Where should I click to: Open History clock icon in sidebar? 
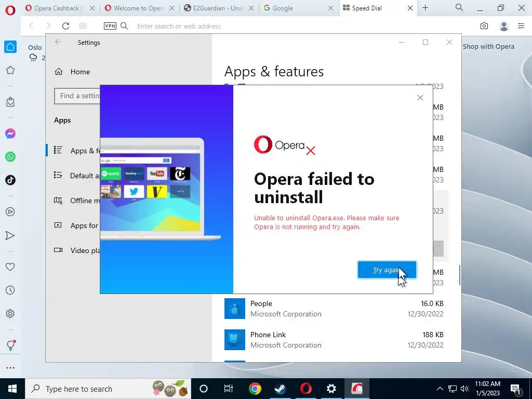10,290
